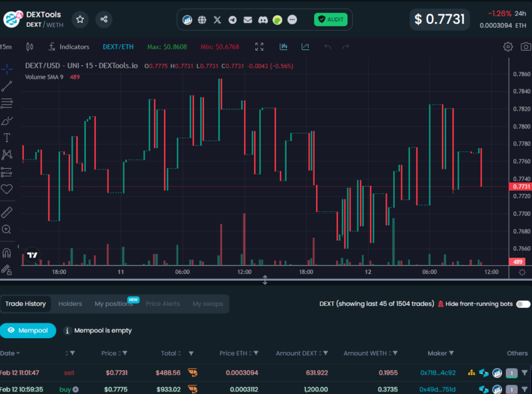Take a chart snapshot with the camera icon

pos(526,47)
